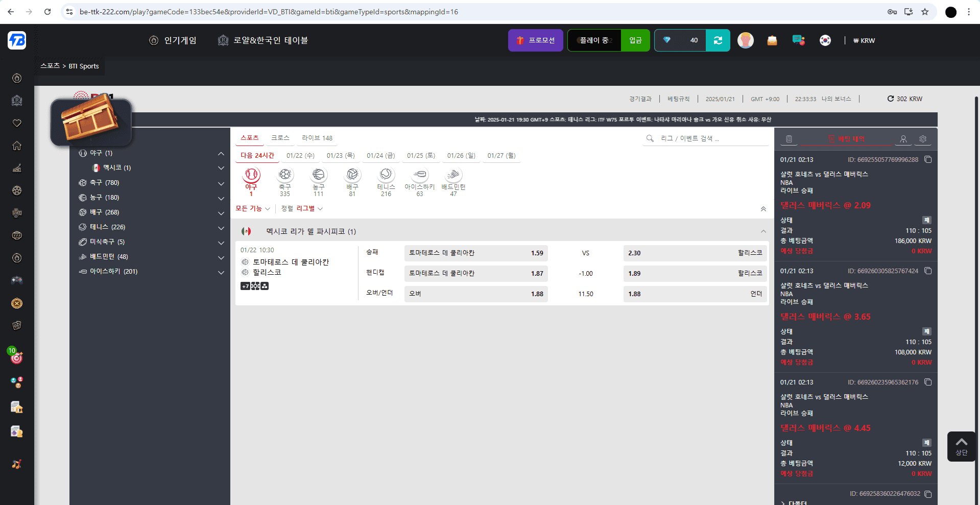Select the badminton (배드민턴) sport icon
The image size is (980, 505).
453,175
